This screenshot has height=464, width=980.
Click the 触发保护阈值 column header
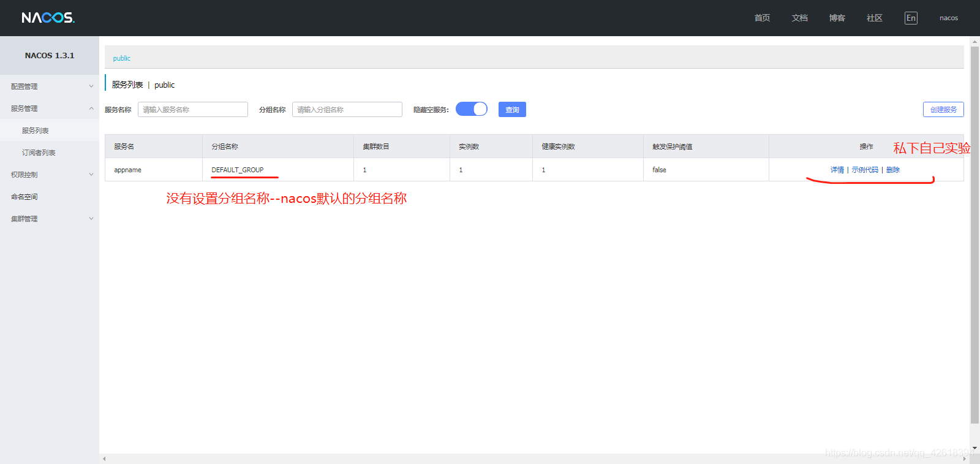(x=706, y=146)
